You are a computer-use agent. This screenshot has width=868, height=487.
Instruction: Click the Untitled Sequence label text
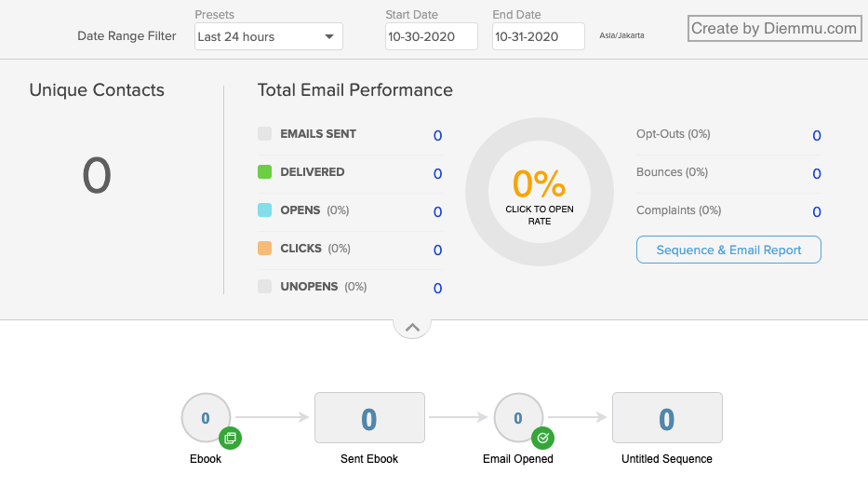point(667,459)
